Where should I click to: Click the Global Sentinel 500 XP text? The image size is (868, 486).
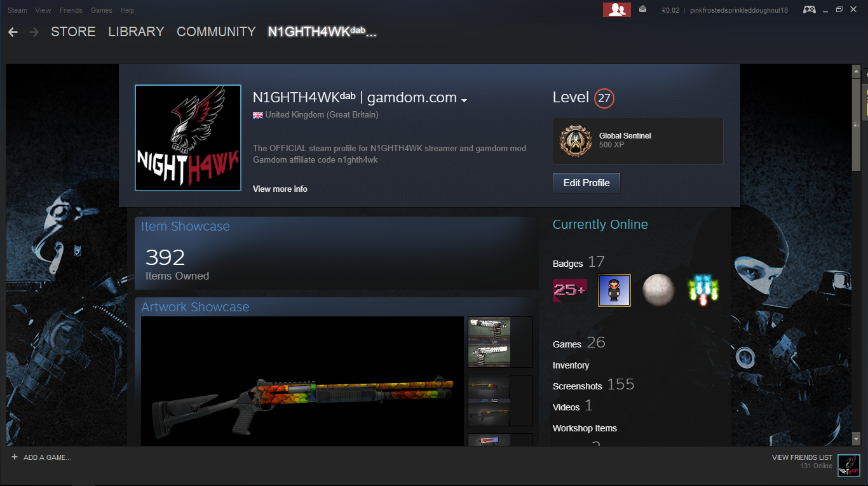(x=625, y=140)
